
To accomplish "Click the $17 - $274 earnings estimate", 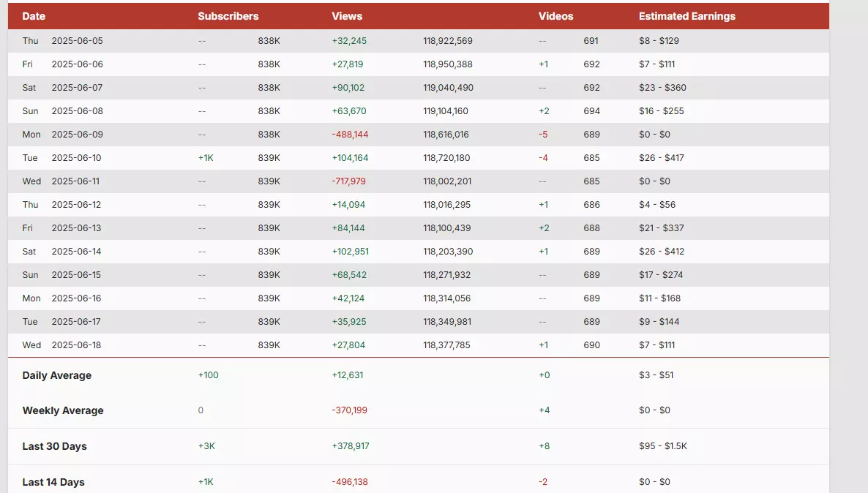I will [661, 275].
